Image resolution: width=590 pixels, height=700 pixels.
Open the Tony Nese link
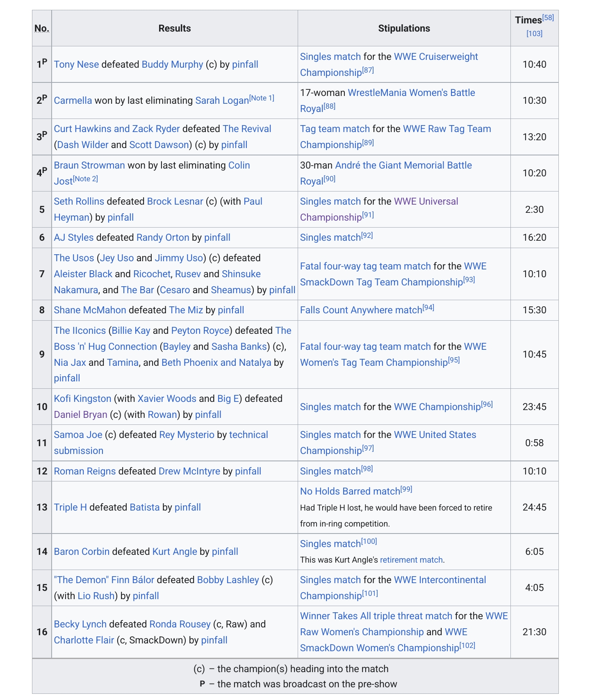click(x=76, y=64)
